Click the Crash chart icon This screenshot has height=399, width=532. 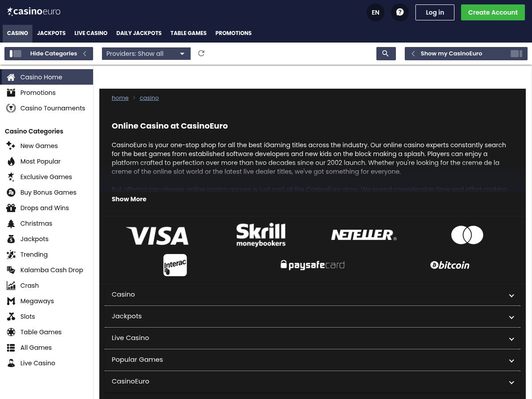tap(11, 286)
